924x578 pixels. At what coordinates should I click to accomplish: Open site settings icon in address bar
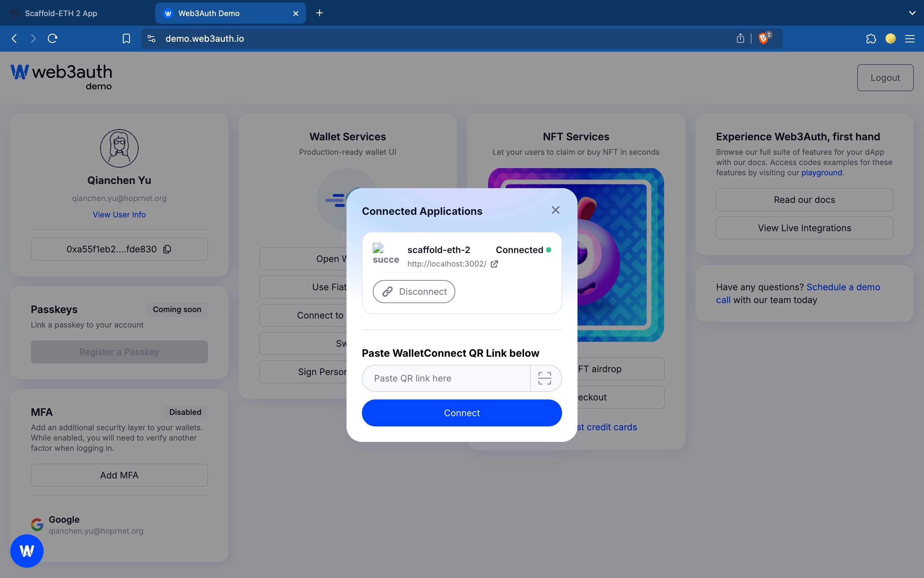coord(151,39)
